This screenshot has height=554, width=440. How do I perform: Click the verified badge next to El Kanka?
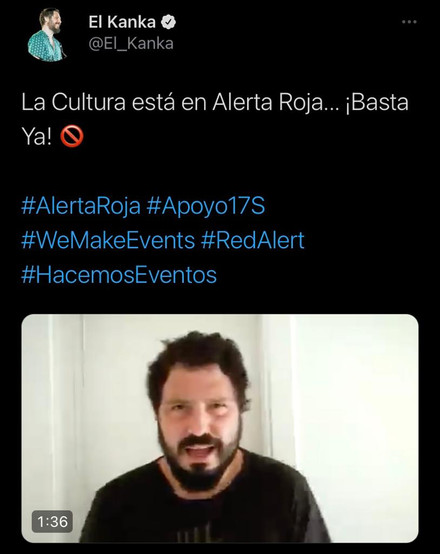[168, 22]
